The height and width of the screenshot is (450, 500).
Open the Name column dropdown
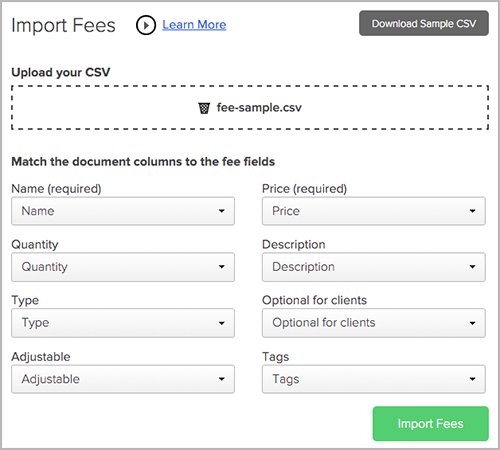(123, 211)
